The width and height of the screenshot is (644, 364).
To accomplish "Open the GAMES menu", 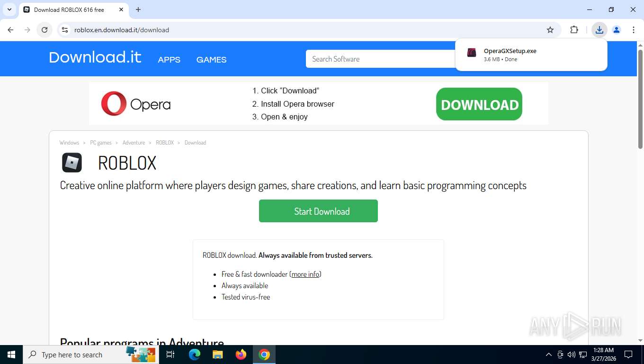I will click(211, 60).
